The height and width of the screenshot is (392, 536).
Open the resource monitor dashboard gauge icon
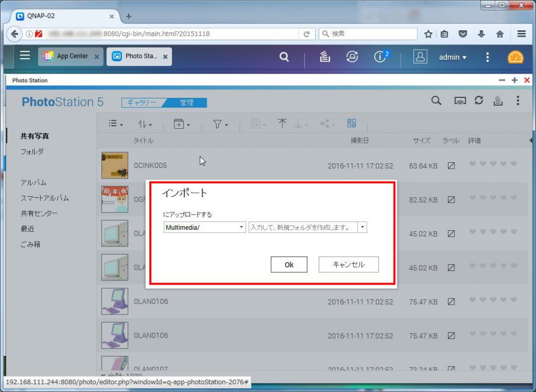point(515,57)
